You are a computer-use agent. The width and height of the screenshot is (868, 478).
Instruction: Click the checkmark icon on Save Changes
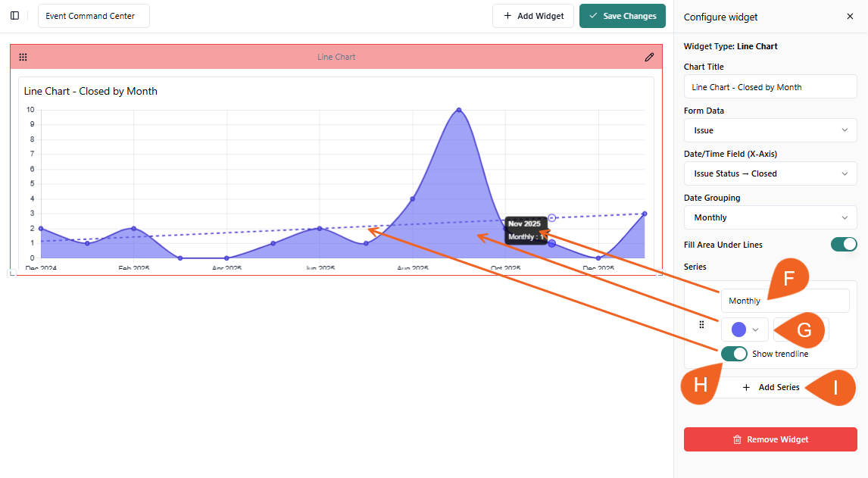pyautogui.click(x=593, y=16)
